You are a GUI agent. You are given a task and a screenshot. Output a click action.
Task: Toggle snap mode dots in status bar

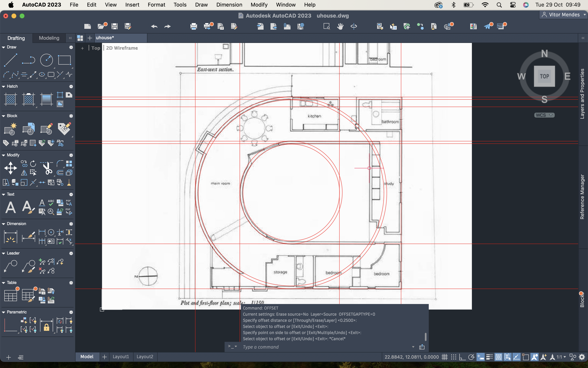click(x=453, y=357)
